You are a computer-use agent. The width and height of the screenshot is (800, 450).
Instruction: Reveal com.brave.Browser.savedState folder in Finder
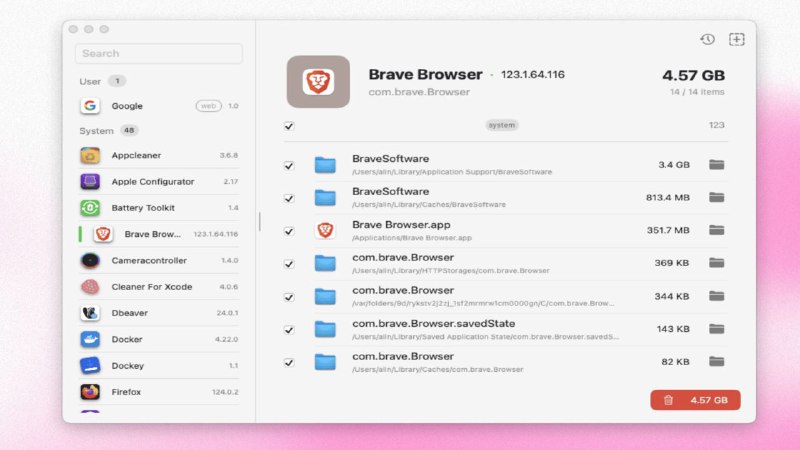coord(716,329)
